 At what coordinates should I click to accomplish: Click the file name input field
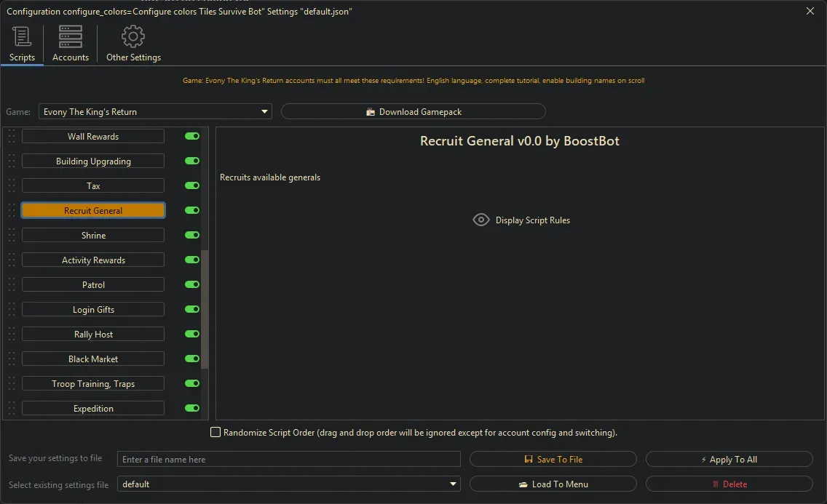(x=289, y=459)
